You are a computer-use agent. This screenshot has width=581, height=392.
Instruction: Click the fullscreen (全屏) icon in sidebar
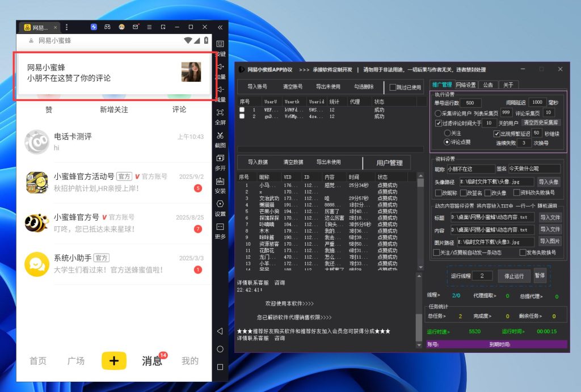[x=220, y=113]
